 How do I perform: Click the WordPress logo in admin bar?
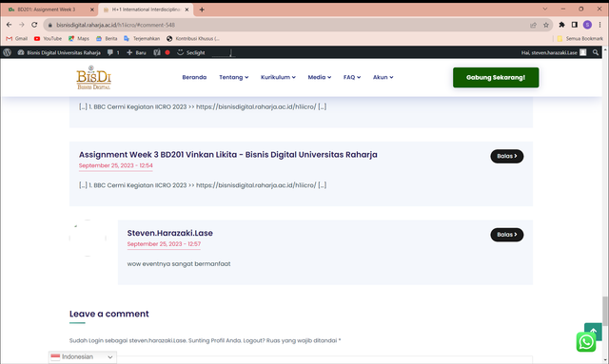(x=7, y=52)
